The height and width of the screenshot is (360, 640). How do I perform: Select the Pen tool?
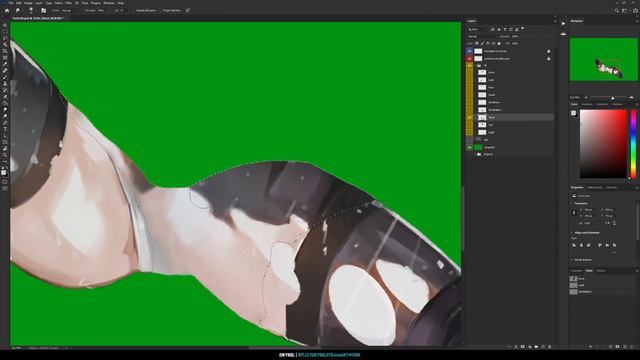5,123
